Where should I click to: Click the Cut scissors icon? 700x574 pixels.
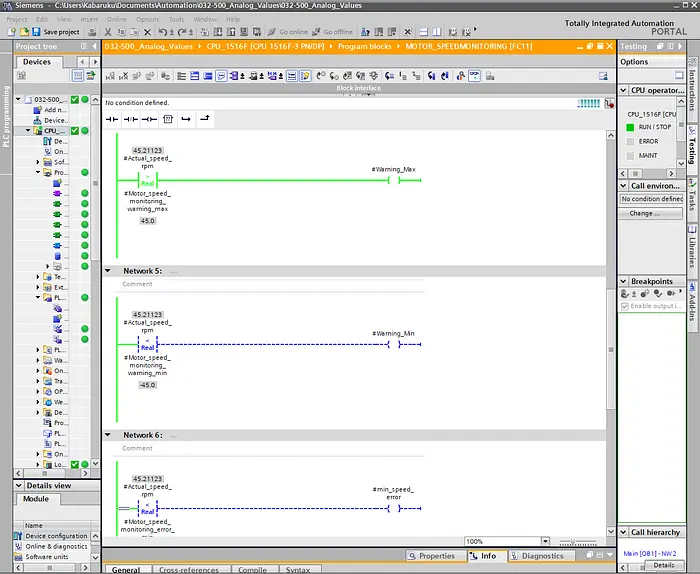coord(108,32)
